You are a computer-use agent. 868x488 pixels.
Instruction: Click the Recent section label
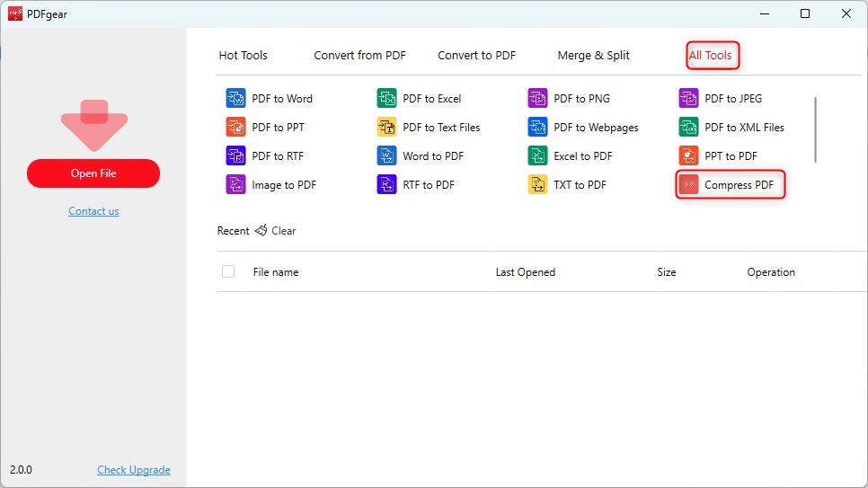[x=233, y=231]
